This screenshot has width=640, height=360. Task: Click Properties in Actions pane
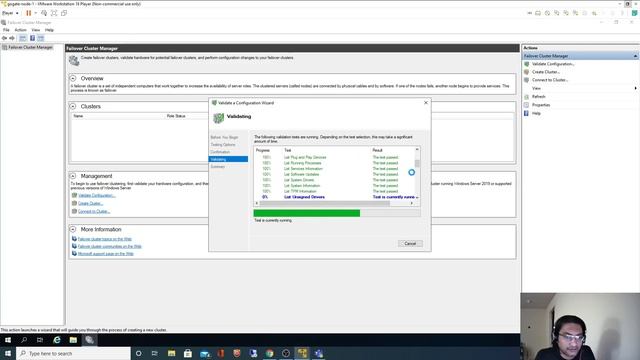pyautogui.click(x=541, y=105)
